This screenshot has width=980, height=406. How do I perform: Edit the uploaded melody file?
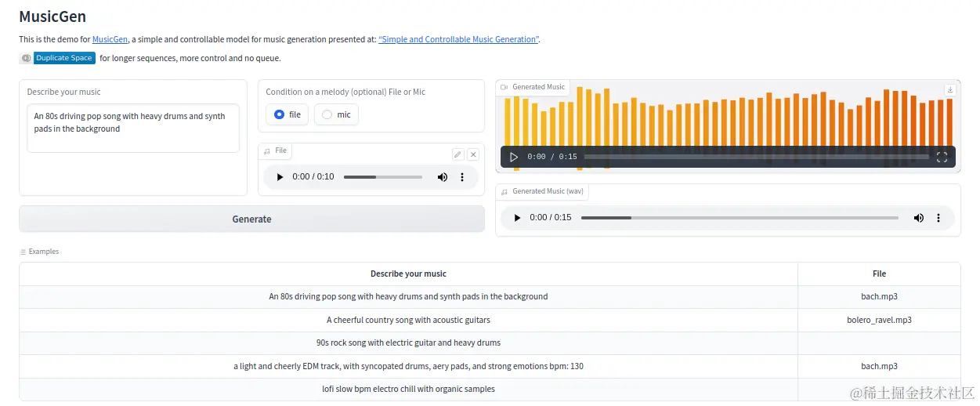tap(458, 154)
